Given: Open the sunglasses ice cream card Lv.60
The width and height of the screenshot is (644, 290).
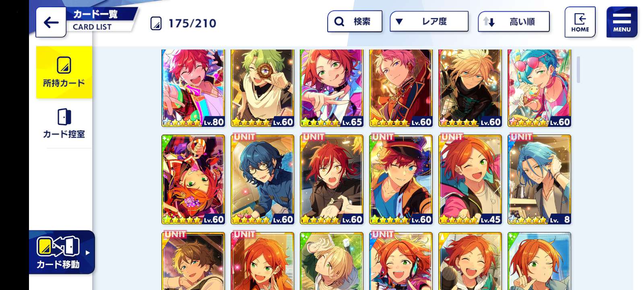Looking at the screenshot, I should (x=539, y=88).
